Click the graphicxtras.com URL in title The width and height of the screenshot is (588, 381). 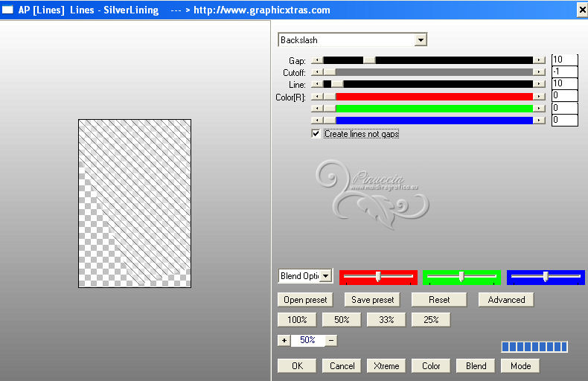pos(262,10)
